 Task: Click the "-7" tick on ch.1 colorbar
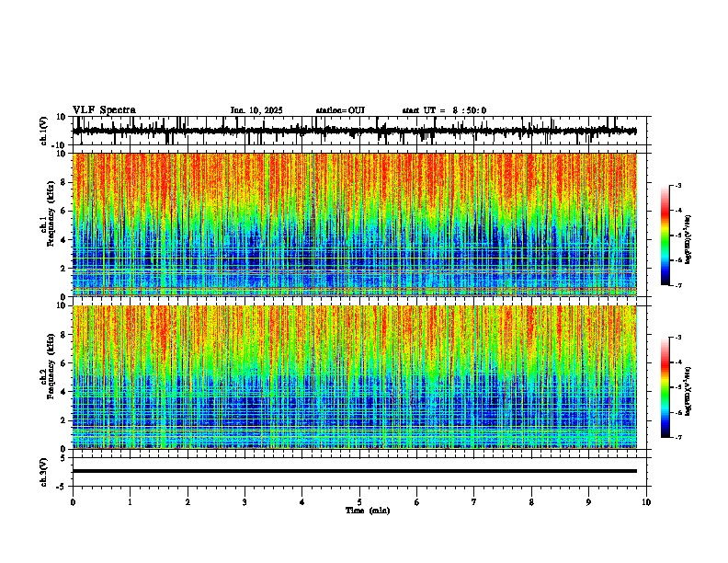coord(678,285)
